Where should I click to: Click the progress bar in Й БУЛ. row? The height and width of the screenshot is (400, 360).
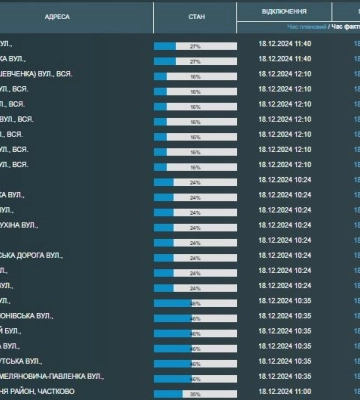click(x=195, y=334)
